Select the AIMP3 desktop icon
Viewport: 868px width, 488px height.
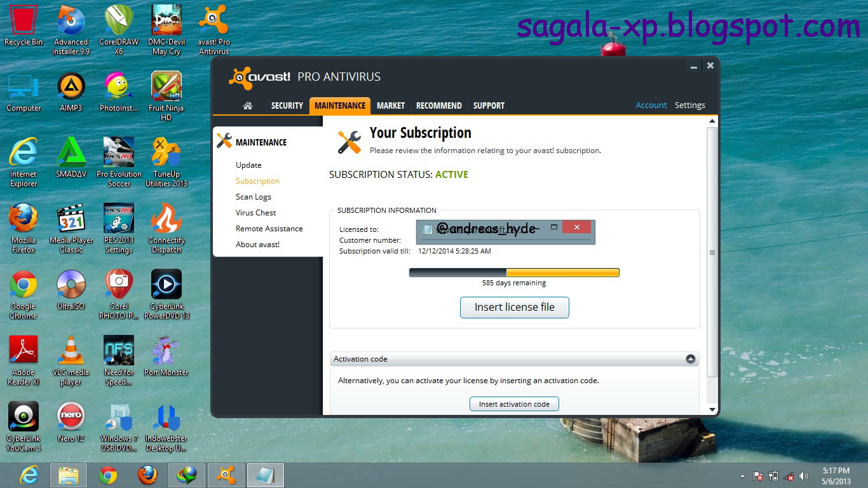(71, 93)
